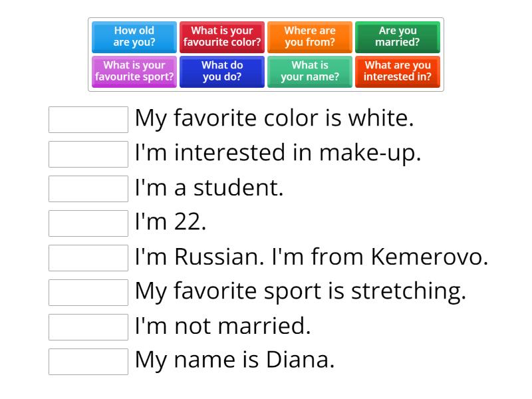The width and height of the screenshot is (532, 399).
Task: Select the empty slot next to 'I'm interested in make-up.'
Action: pyautogui.click(x=88, y=154)
